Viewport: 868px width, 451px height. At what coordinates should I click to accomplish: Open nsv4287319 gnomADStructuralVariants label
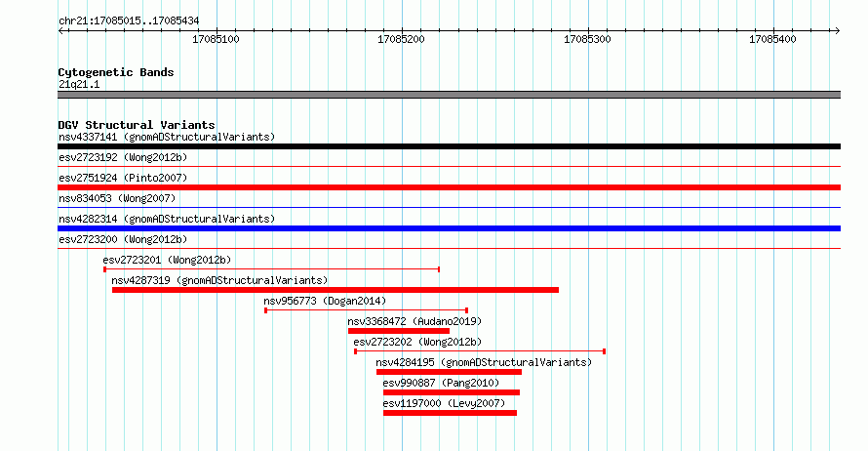click(219, 280)
